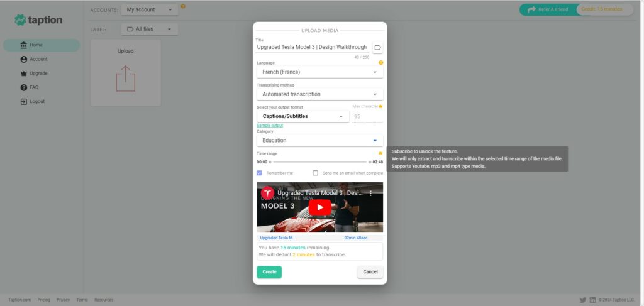Open the Resources footer link
Image resolution: width=644 pixels, height=306 pixels.
[x=104, y=300]
